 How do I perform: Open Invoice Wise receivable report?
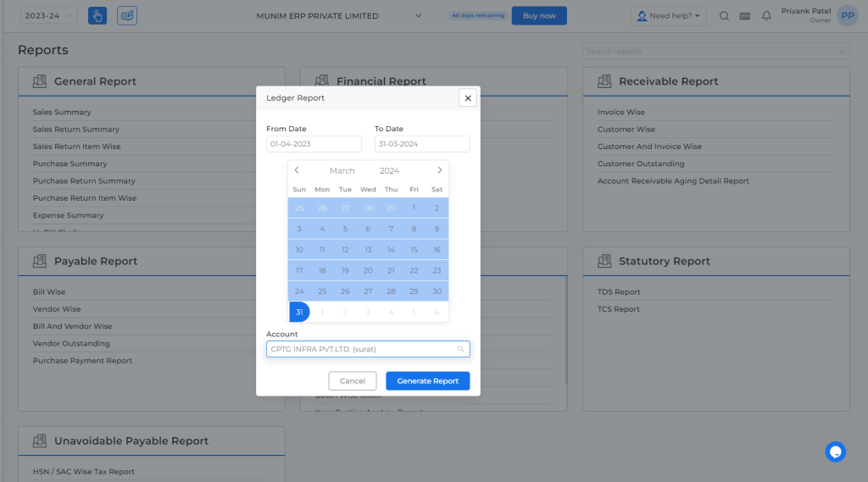[621, 112]
